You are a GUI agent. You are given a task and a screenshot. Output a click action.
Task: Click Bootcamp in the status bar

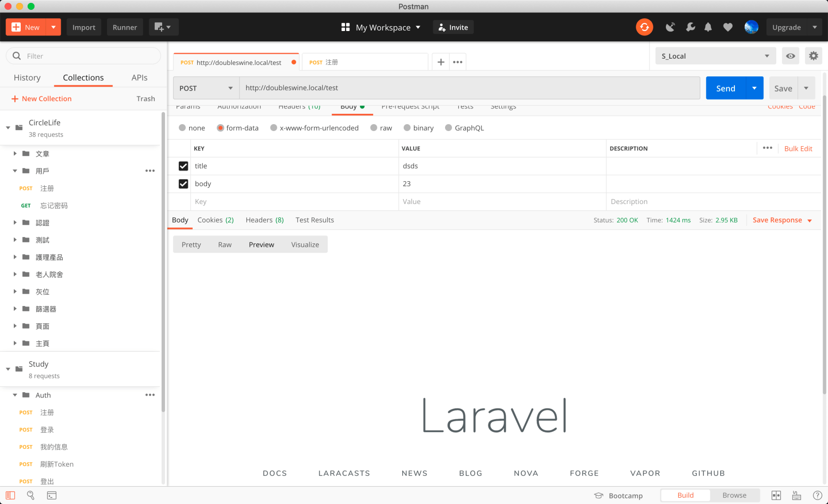pyautogui.click(x=619, y=496)
